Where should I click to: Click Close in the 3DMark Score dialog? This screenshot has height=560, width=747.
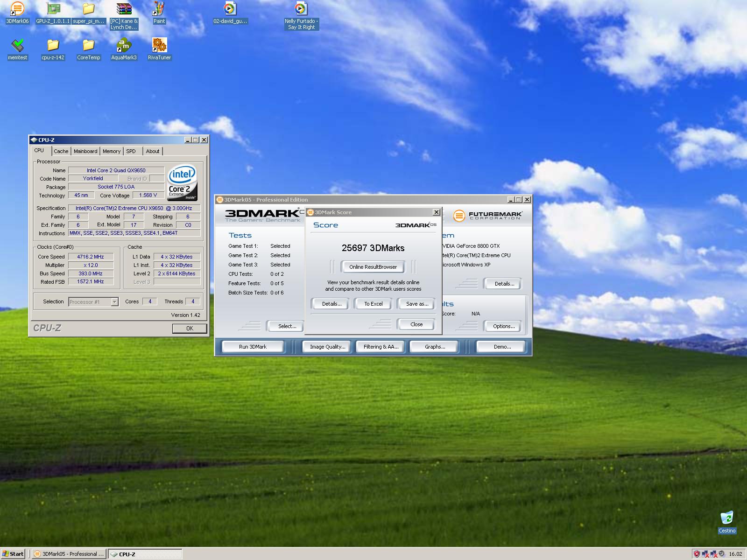(x=416, y=324)
